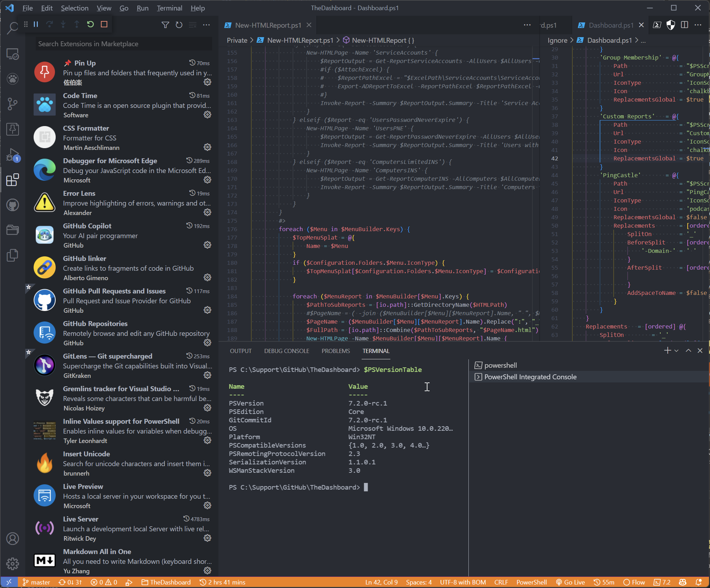Image resolution: width=710 pixels, height=588 pixels.
Task: Switch to the PROBLEMS panel tab
Action: (336, 351)
